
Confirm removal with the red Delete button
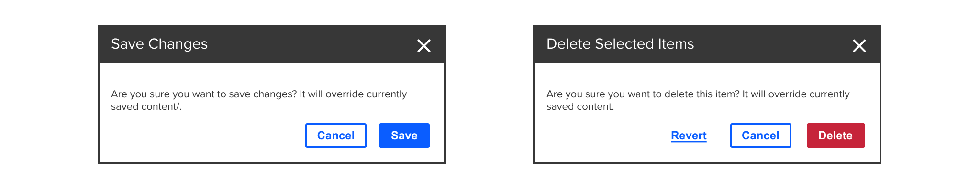836,136
